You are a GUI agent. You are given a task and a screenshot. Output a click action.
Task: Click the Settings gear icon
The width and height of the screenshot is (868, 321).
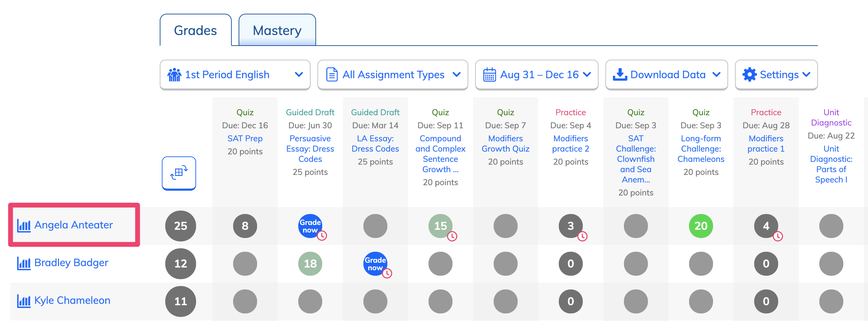(749, 74)
